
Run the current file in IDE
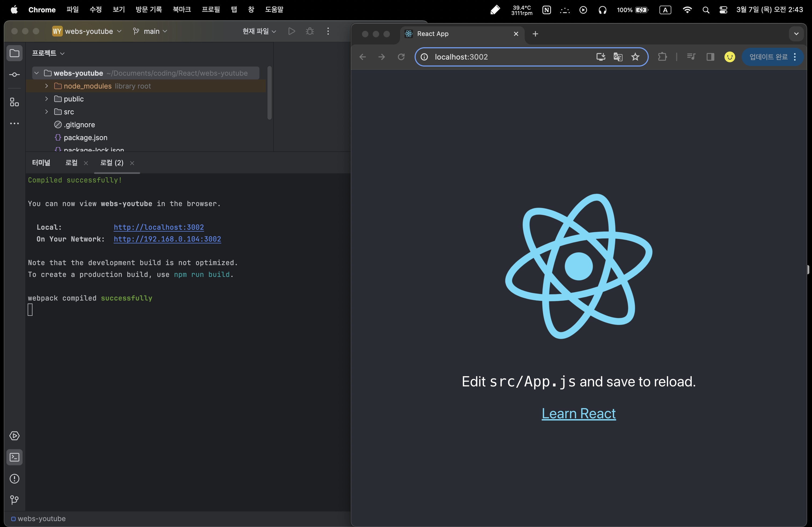click(x=291, y=31)
